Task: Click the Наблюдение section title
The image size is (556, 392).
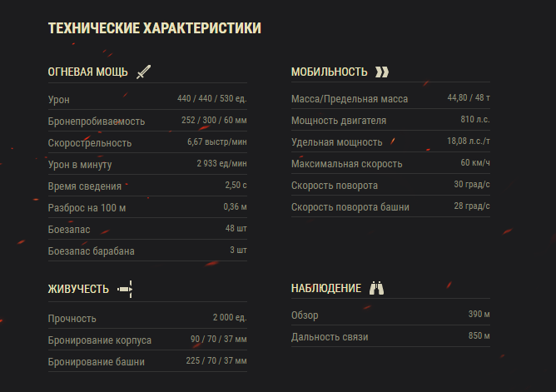Action: point(326,289)
